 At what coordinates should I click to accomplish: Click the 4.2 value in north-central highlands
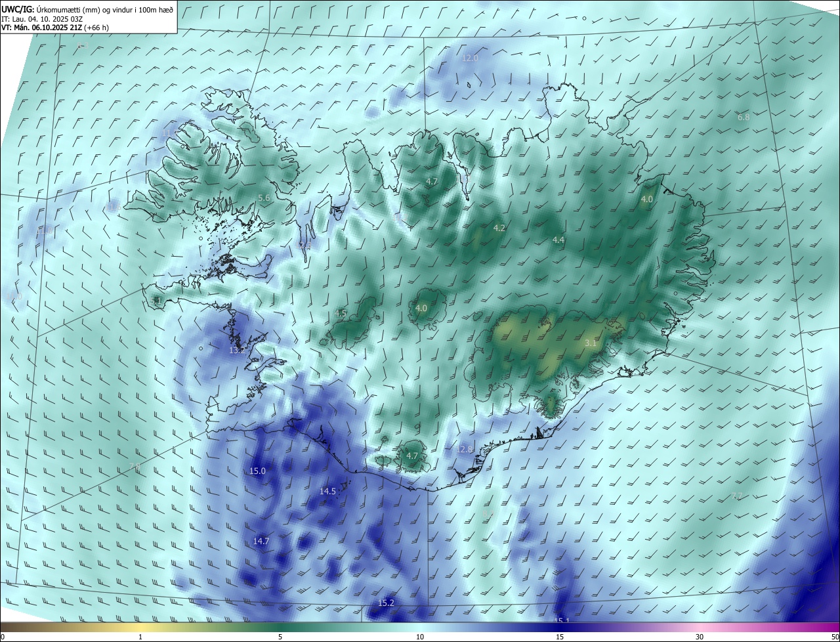click(499, 228)
